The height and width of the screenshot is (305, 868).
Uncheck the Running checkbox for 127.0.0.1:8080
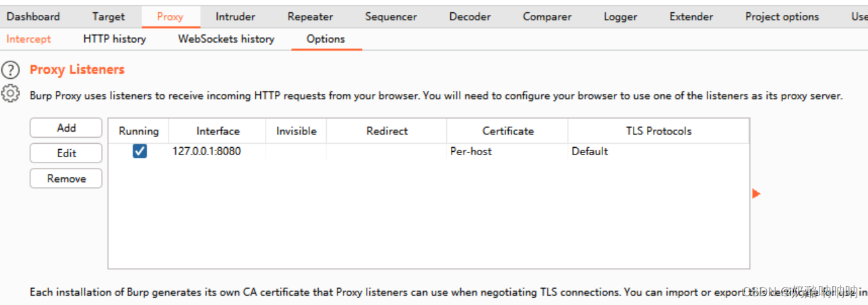tap(139, 151)
